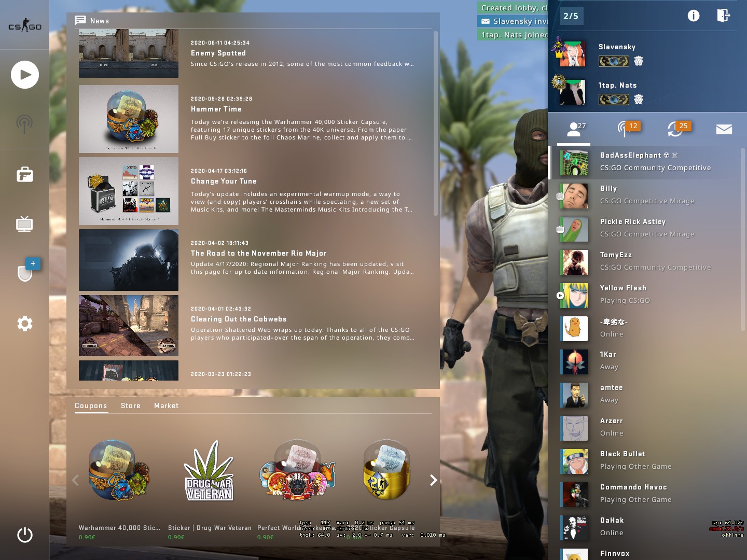747x560 pixels.
Task: Select friend Billy in the list
Action: click(644, 196)
